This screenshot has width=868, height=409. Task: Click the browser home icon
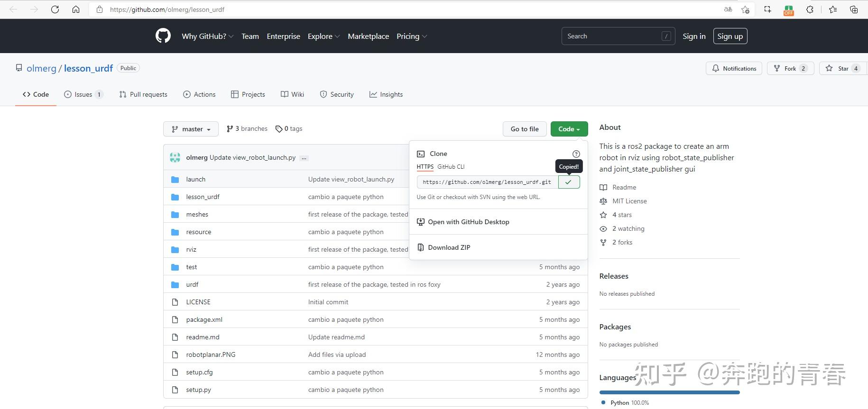pyautogui.click(x=76, y=9)
